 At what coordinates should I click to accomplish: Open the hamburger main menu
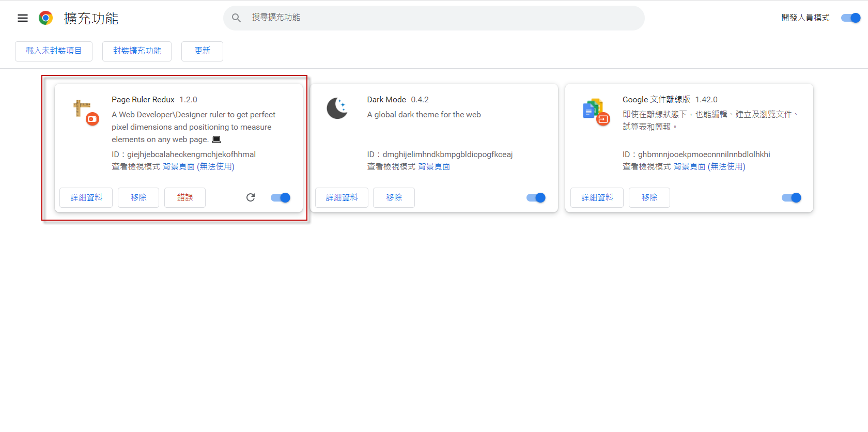point(23,18)
